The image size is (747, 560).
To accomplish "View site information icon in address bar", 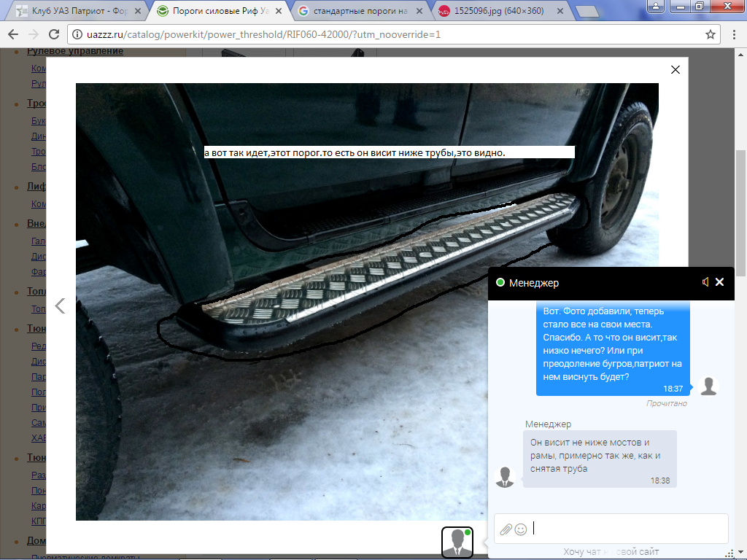I will [x=77, y=34].
